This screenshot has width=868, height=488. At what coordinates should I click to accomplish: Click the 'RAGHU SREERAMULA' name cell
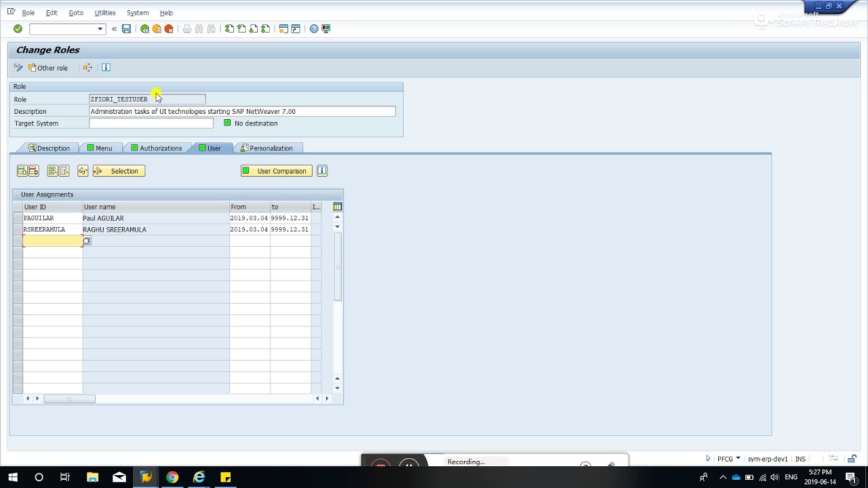[156, 229]
